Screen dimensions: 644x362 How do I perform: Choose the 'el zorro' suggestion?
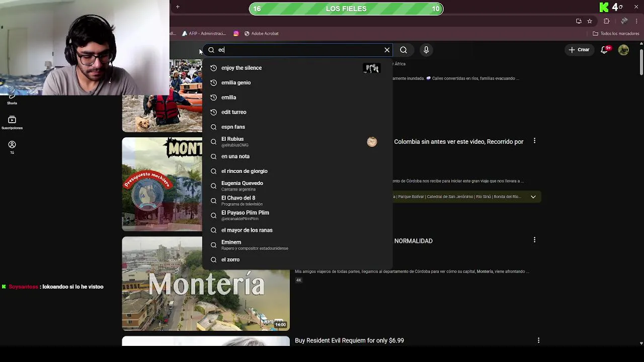297,259
